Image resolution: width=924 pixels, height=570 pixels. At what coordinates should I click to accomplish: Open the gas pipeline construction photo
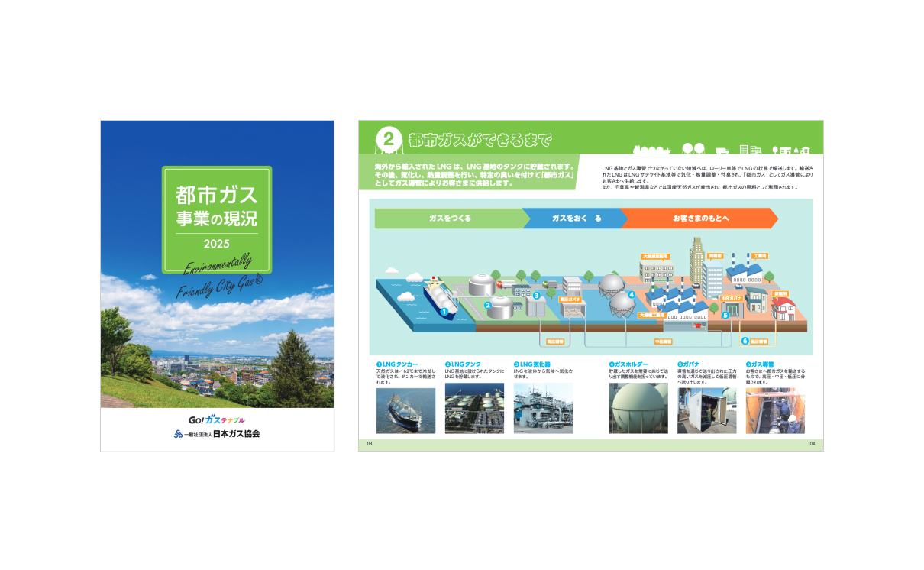[x=775, y=411]
